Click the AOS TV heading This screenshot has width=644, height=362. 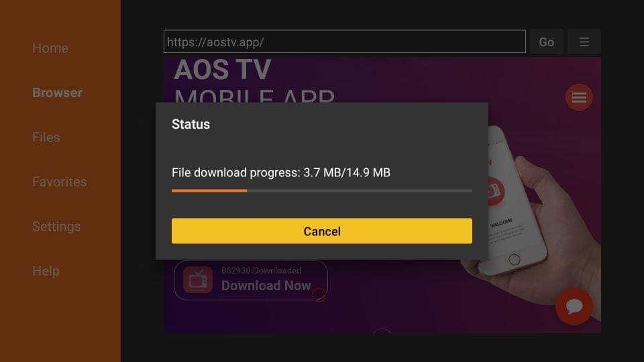tap(222, 69)
